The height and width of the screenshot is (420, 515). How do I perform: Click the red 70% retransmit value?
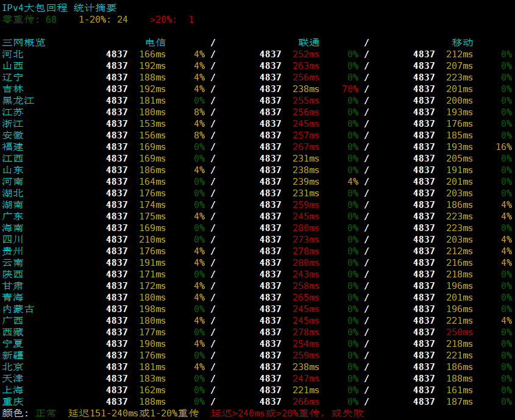point(350,89)
